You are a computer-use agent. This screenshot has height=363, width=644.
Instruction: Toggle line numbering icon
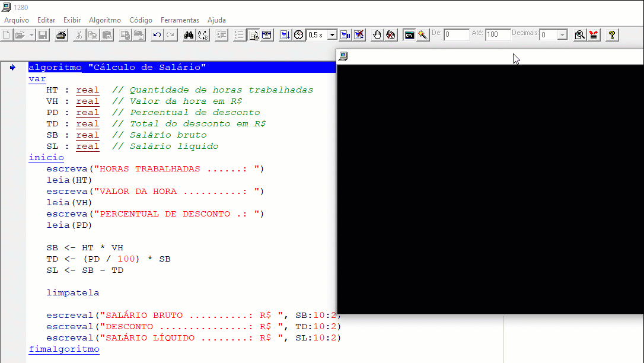pyautogui.click(x=239, y=35)
